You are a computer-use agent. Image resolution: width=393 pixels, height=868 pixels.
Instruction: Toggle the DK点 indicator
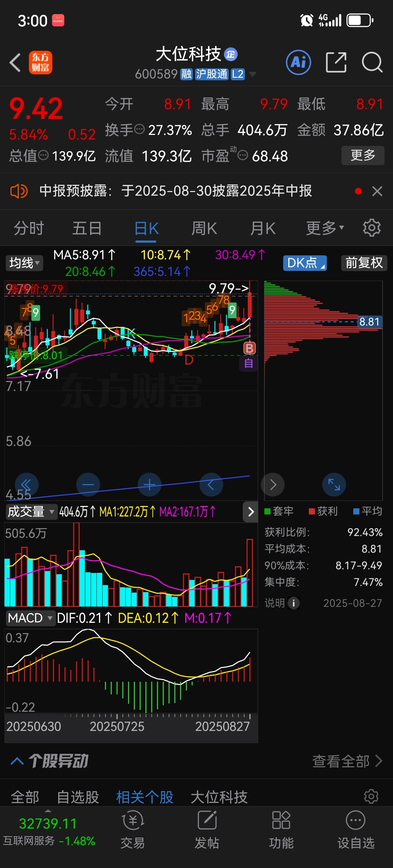(305, 263)
